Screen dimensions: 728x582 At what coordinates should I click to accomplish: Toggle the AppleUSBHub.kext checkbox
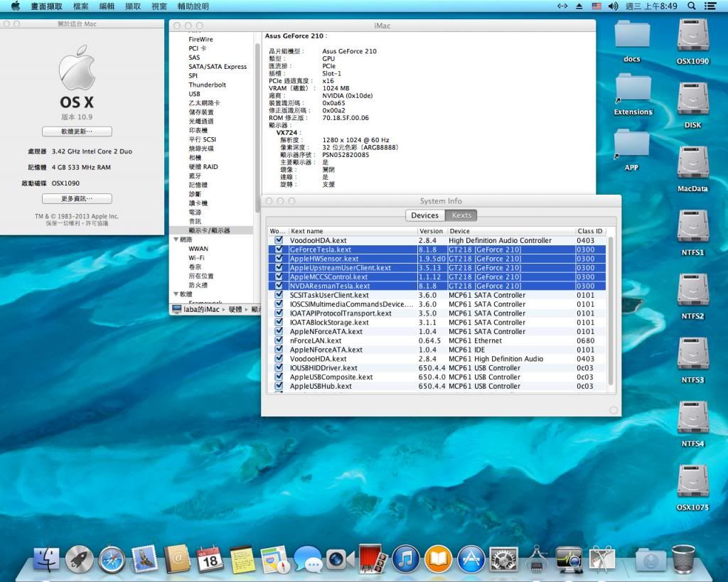coord(279,386)
